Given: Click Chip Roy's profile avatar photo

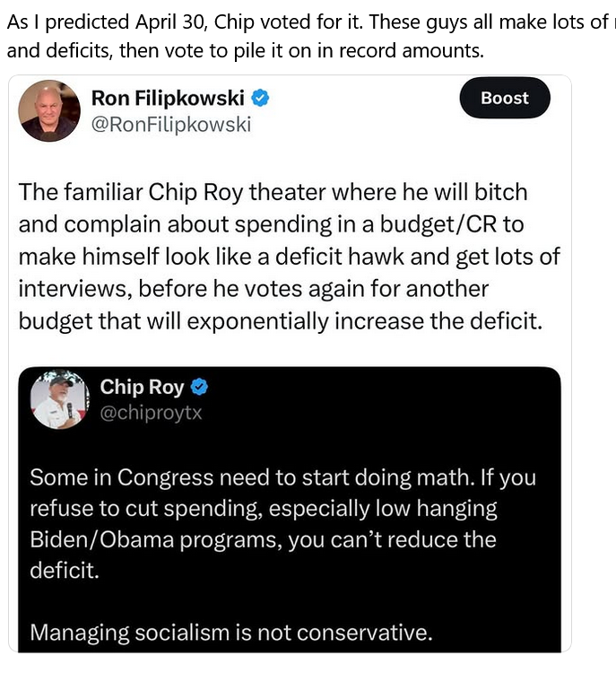Looking at the screenshot, I should tap(60, 399).
